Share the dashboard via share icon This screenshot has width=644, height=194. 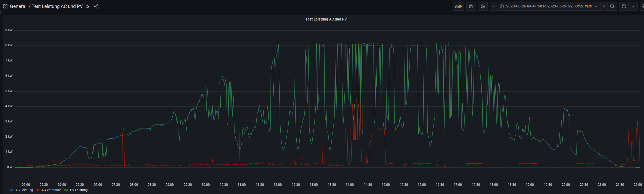(x=96, y=6)
